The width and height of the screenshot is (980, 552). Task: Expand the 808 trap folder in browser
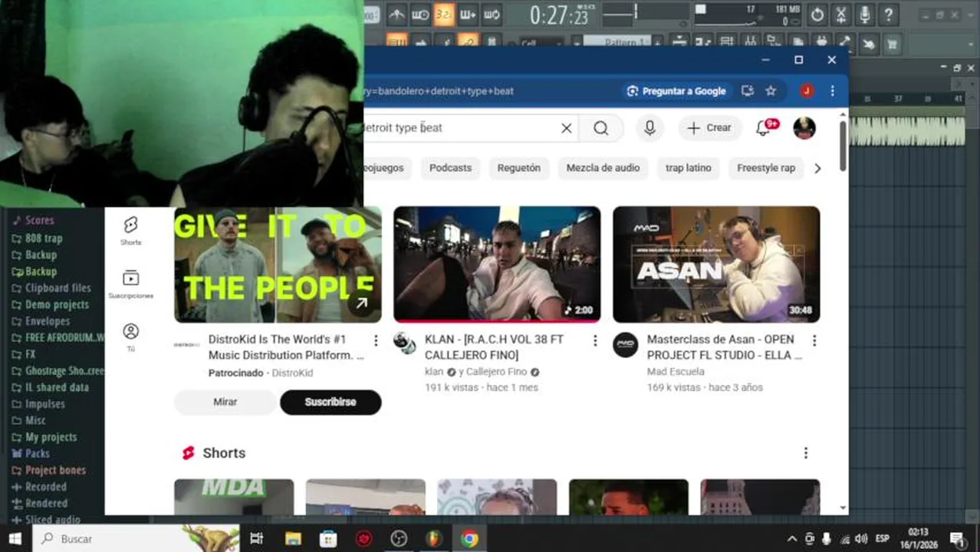[x=37, y=238]
